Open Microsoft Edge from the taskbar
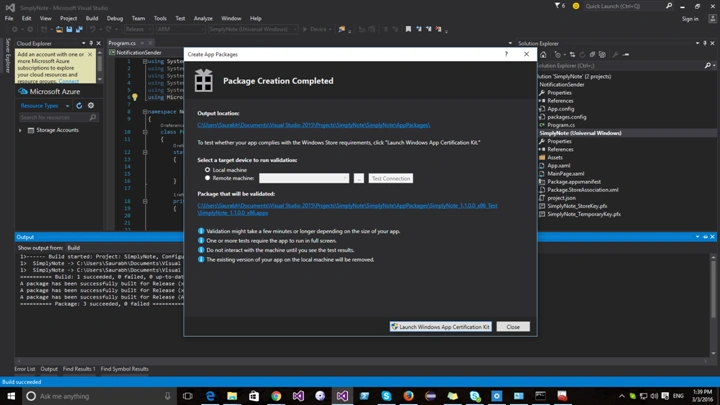The height and width of the screenshot is (405, 720). pos(210,396)
